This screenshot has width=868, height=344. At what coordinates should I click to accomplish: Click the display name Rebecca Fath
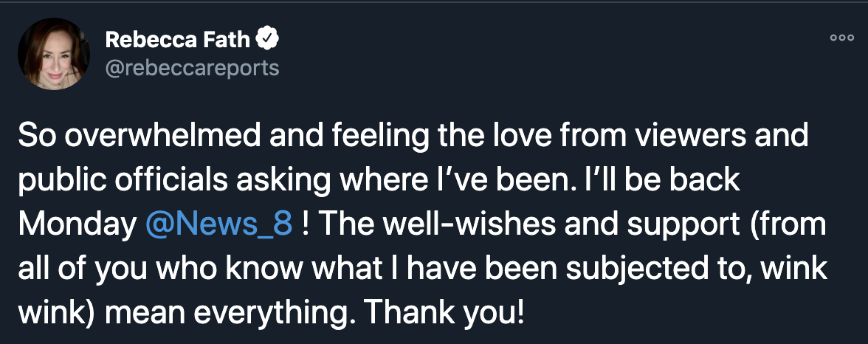[177, 39]
